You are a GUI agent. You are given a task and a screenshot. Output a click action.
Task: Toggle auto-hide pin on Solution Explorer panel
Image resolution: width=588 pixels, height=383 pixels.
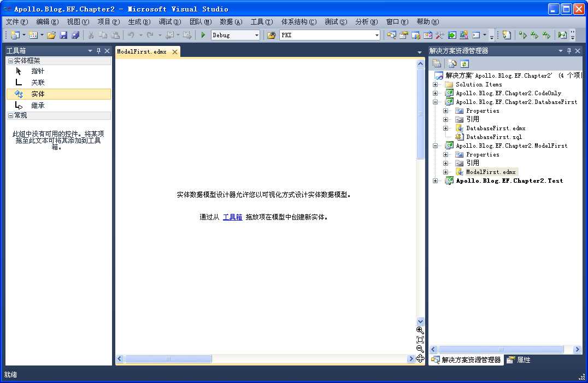pos(569,51)
